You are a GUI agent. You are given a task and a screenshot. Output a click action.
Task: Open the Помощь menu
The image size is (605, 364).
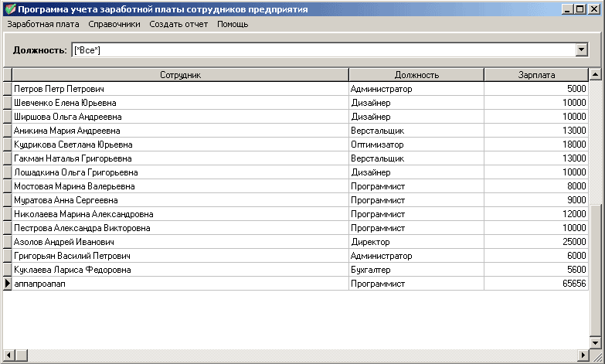tap(233, 24)
